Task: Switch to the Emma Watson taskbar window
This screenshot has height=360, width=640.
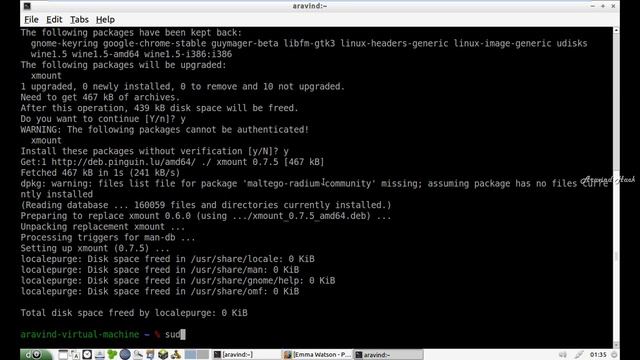Action: pyautogui.click(x=317, y=354)
